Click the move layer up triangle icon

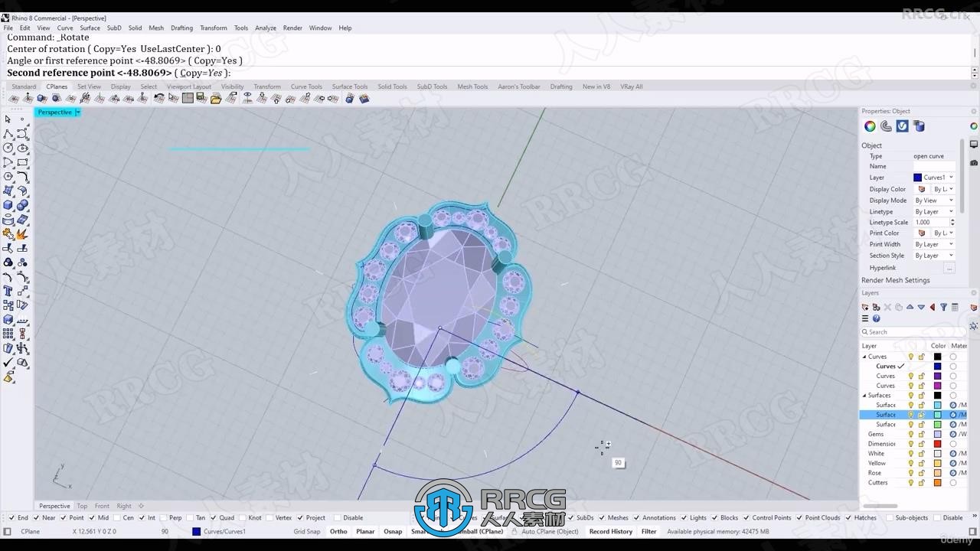(910, 307)
